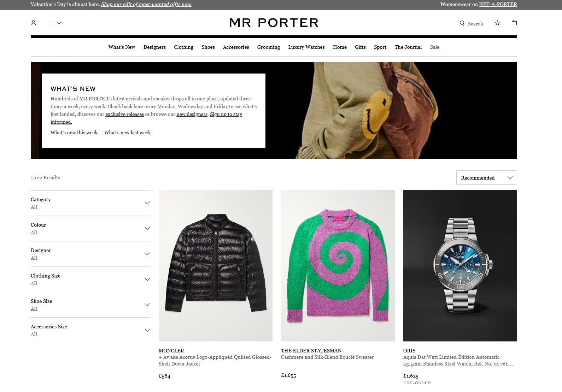Viewport: 562px width, 392px height.
Task: Click the What's new last week link
Action: 127,133
